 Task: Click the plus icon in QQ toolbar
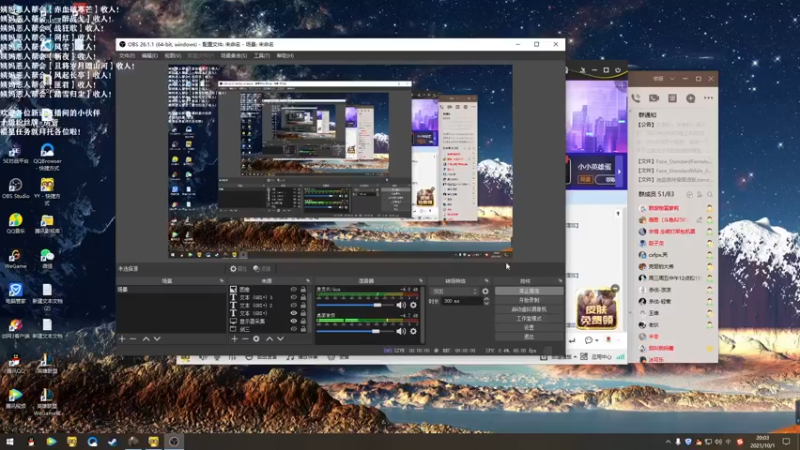tap(690, 98)
